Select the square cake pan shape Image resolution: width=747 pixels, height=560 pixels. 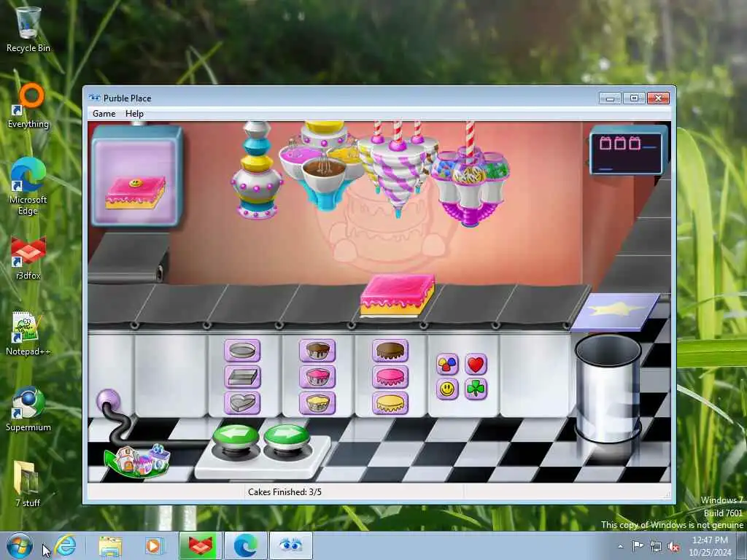coord(242,377)
